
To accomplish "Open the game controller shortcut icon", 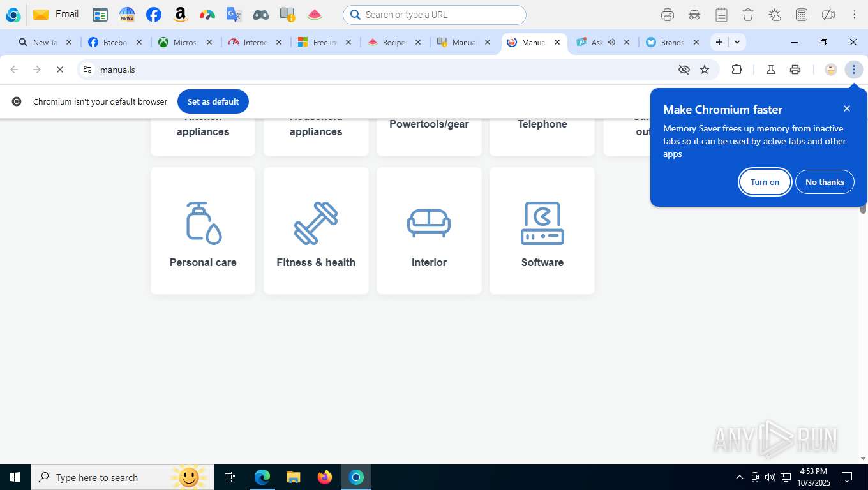I will click(261, 15).
